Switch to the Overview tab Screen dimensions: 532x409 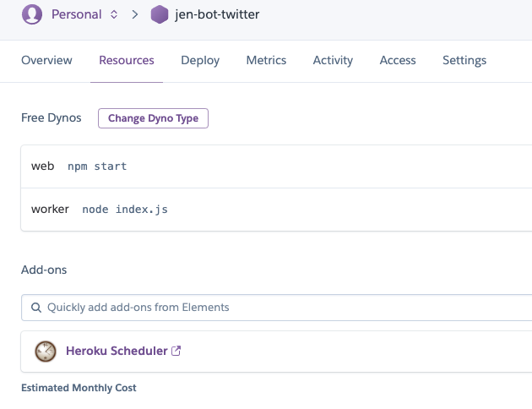[x=46, y=60]
